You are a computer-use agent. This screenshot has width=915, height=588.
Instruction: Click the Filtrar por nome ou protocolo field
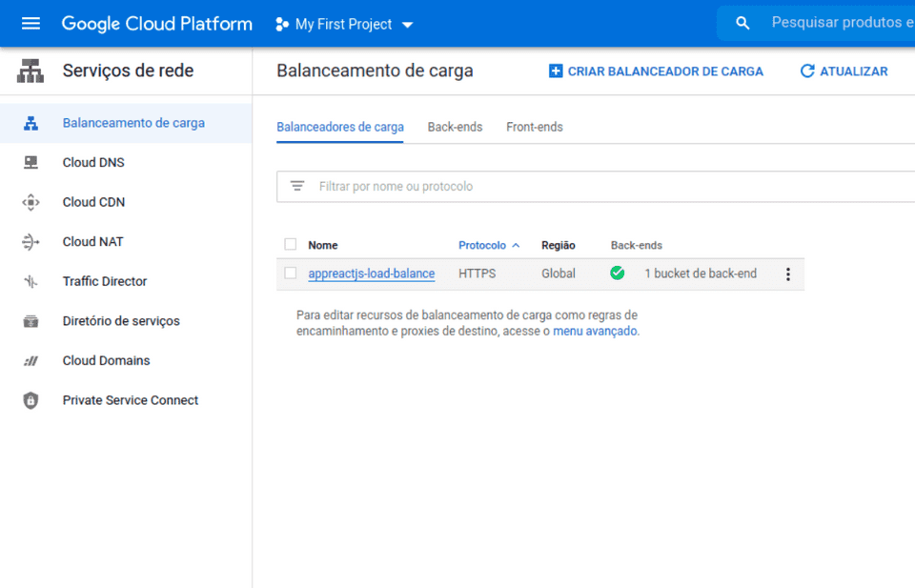coord(572,187)
